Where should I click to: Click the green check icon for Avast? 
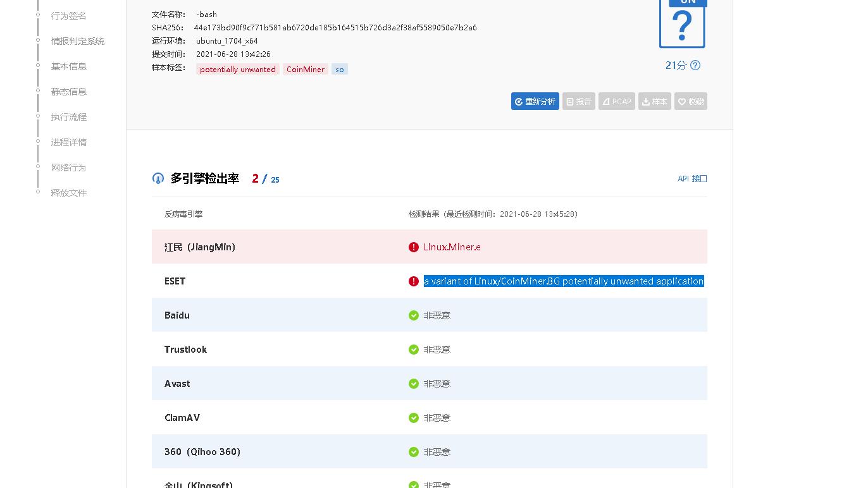(x=414, y=384)
